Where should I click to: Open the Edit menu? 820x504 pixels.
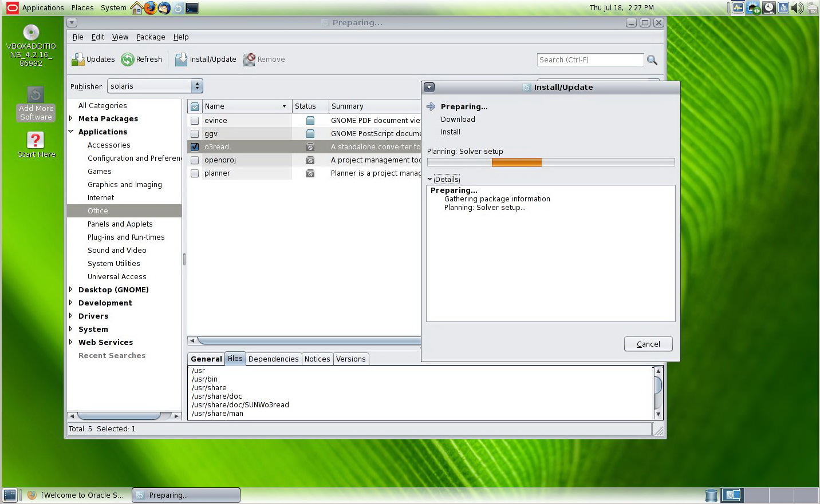pyautogui.click(x=98, y=37)
